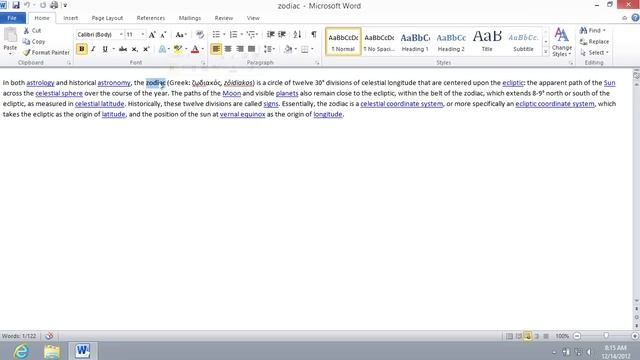Viewport: 640px width, 360px height.
Task: Open the font name Calibri dropdown
Action: [x=121, y=35]
